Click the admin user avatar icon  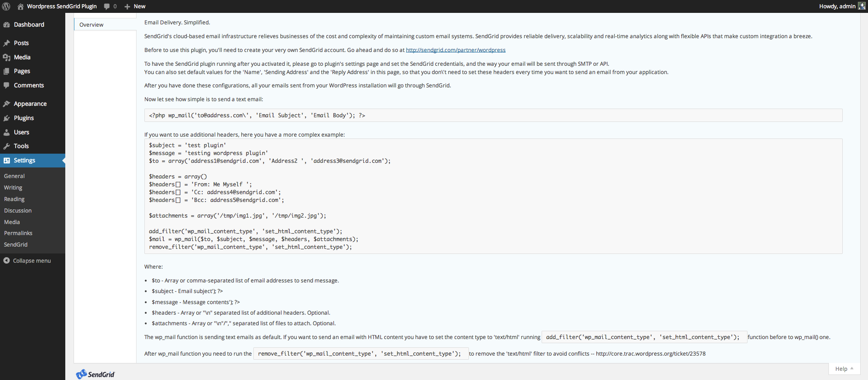862,6
